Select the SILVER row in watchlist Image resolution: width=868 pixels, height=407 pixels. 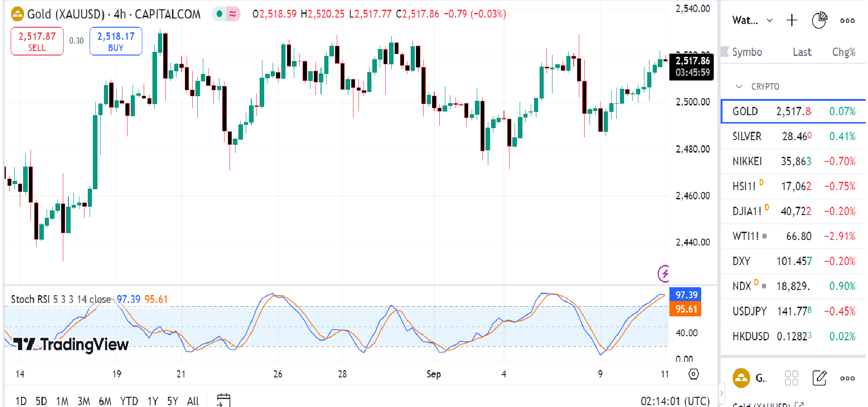pos(793,136)
